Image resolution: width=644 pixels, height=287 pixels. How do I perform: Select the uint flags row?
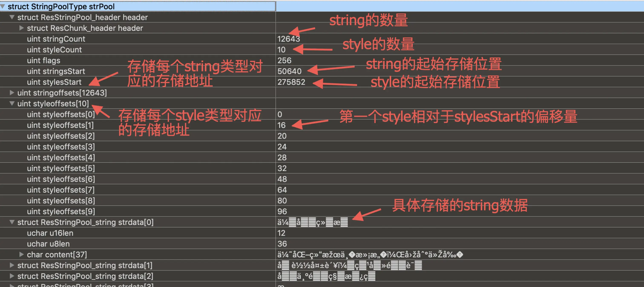click(43, 60)
